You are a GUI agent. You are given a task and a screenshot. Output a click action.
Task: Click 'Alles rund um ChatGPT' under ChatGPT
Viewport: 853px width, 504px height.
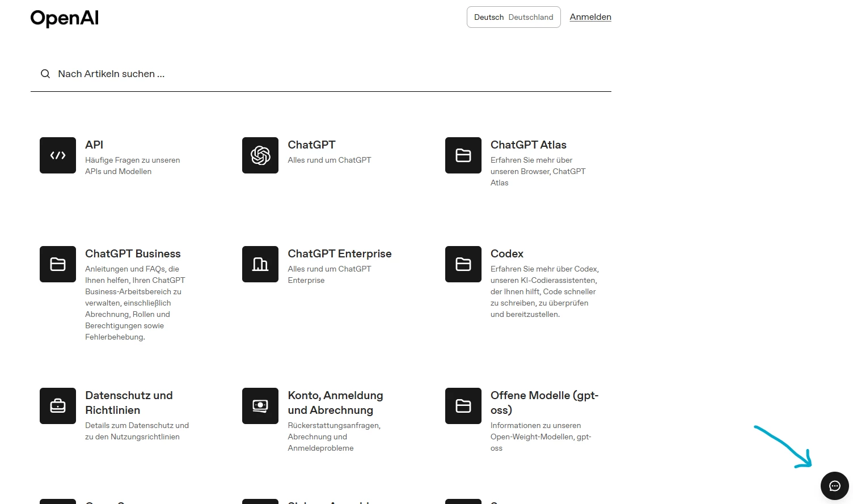tap(330, 160)
